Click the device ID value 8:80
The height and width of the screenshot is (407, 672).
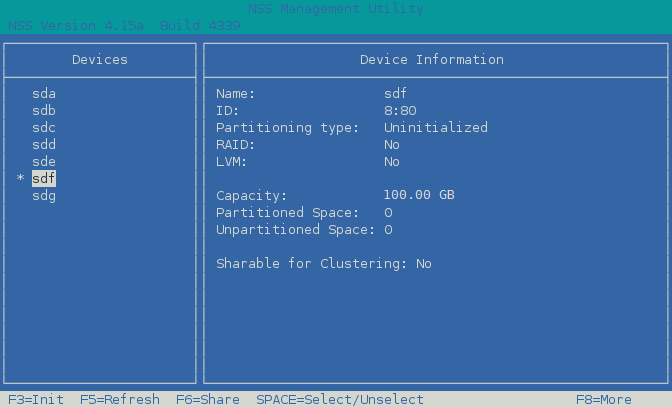click(400, 111)
